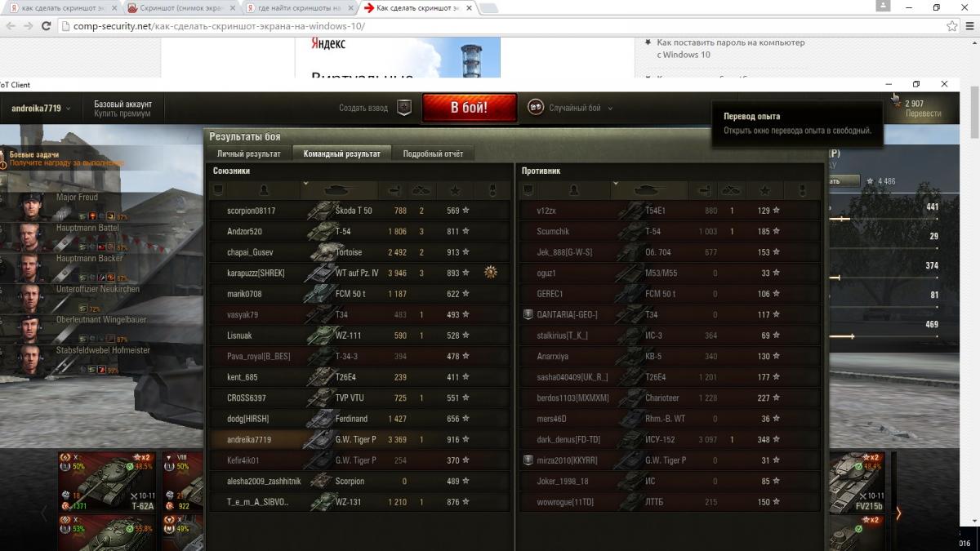Sort enemy team by squad column icon

(x=528, y=190)
